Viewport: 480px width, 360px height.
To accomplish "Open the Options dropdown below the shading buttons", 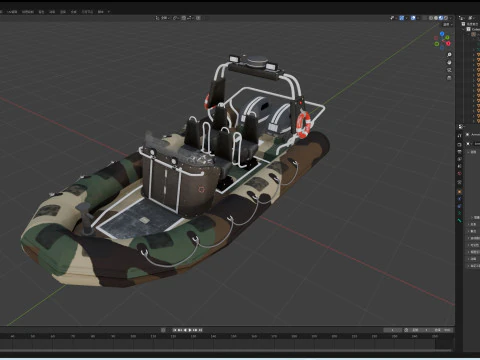I will [x=447, y=25].
